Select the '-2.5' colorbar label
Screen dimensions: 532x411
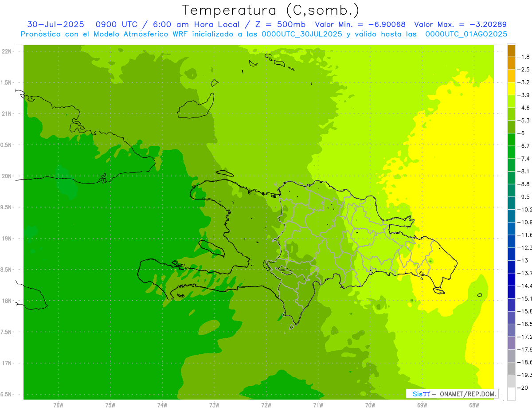coord(524,70)
